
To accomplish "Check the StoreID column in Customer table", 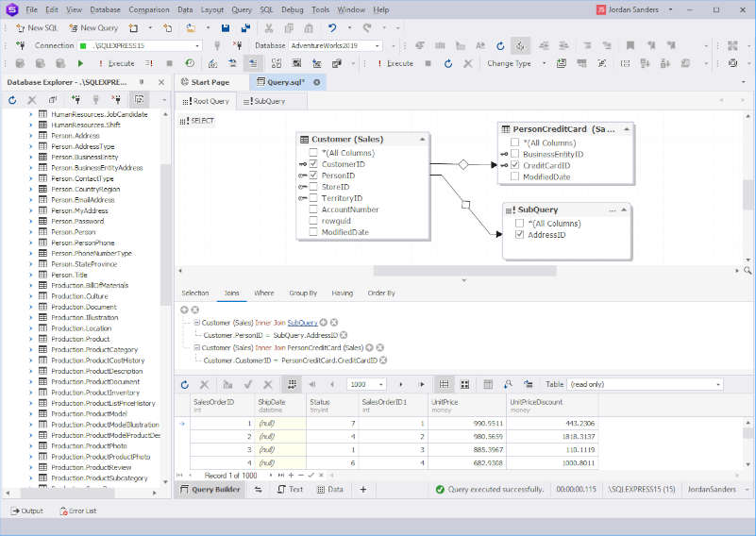I will pyautogui.click(x=313, y=187).
